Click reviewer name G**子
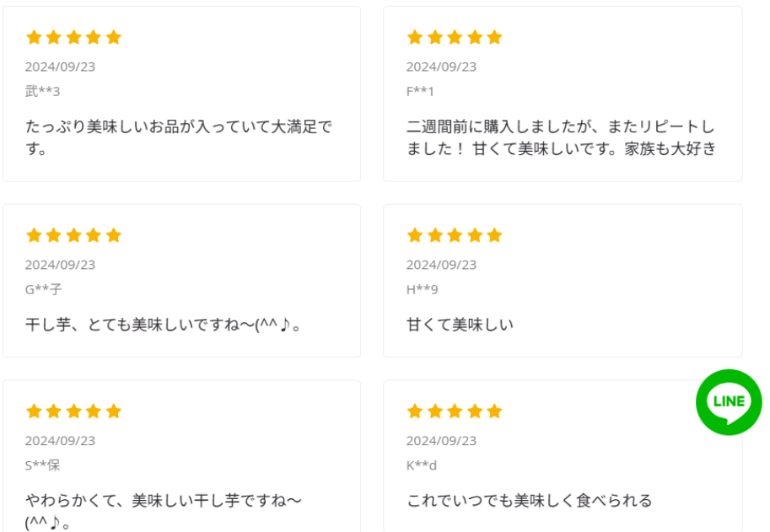This screenshot has width=770, height=532. click(43, 289)
